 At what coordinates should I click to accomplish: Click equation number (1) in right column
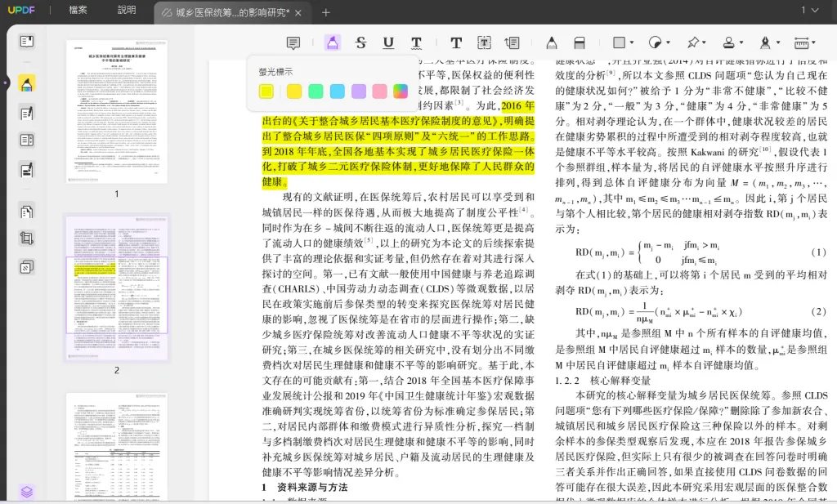818,252
